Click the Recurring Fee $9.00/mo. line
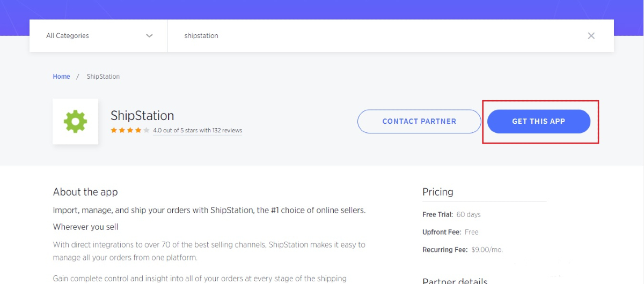This screenshot has width=644, height=284. [x=463, y=250]
